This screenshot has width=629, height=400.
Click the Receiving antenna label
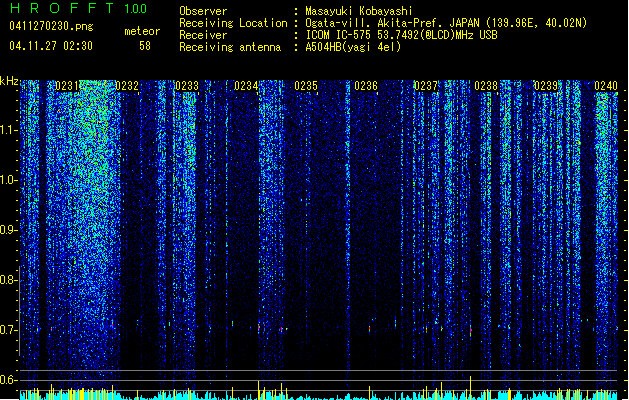230,47
